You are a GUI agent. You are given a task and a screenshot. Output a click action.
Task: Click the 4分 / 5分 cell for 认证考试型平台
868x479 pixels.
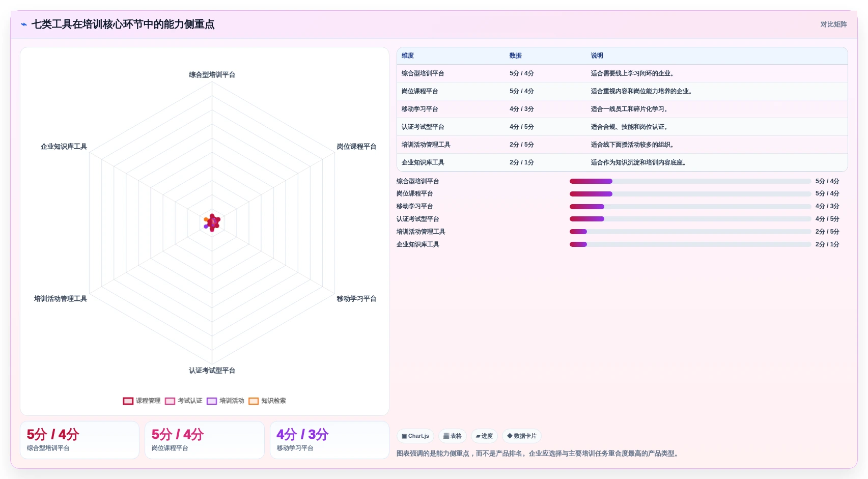coord(522,127)
